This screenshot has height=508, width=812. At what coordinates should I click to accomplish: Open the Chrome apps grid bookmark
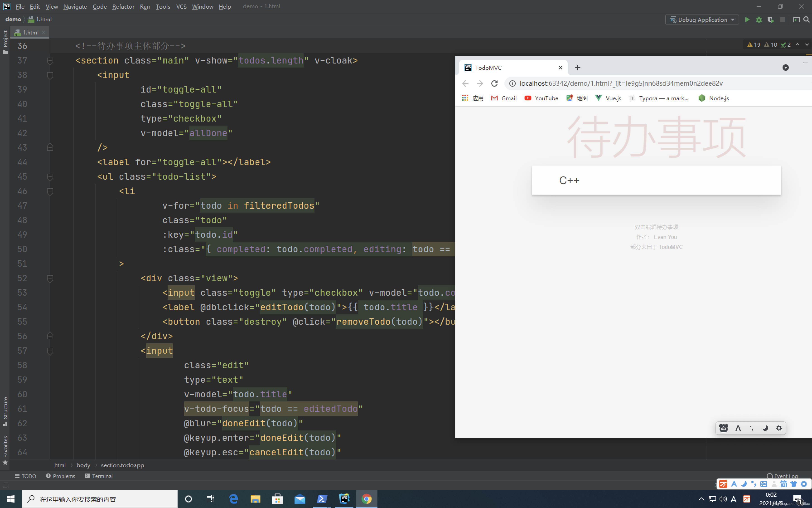pyautogui.click(x=465, y=98)
